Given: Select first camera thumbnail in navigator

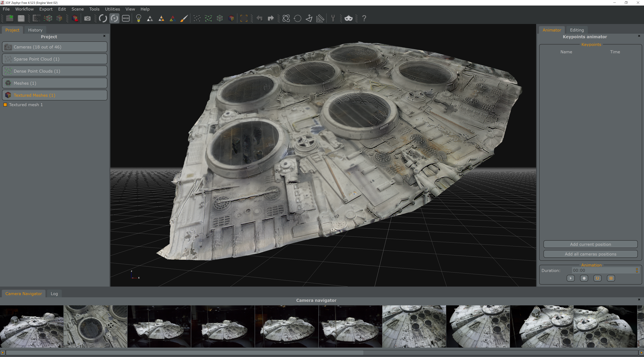Looking at the screenshot, I should tap(32, 326).
